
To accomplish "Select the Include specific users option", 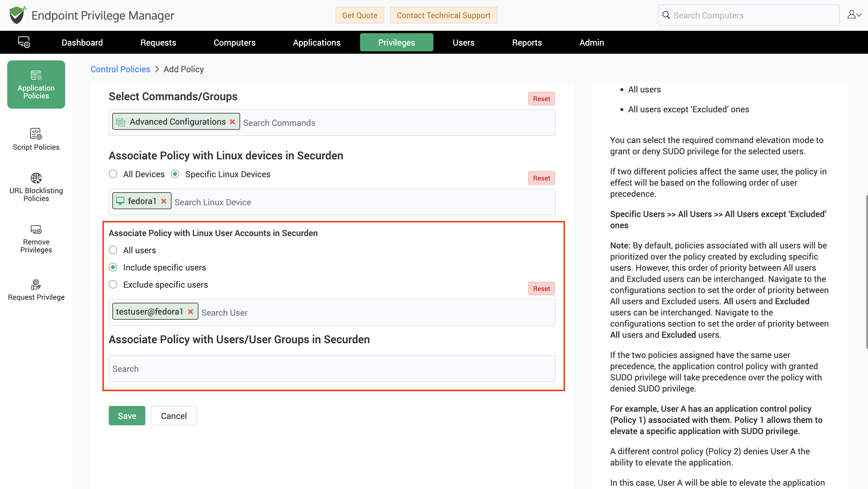I will pos(113,267).
